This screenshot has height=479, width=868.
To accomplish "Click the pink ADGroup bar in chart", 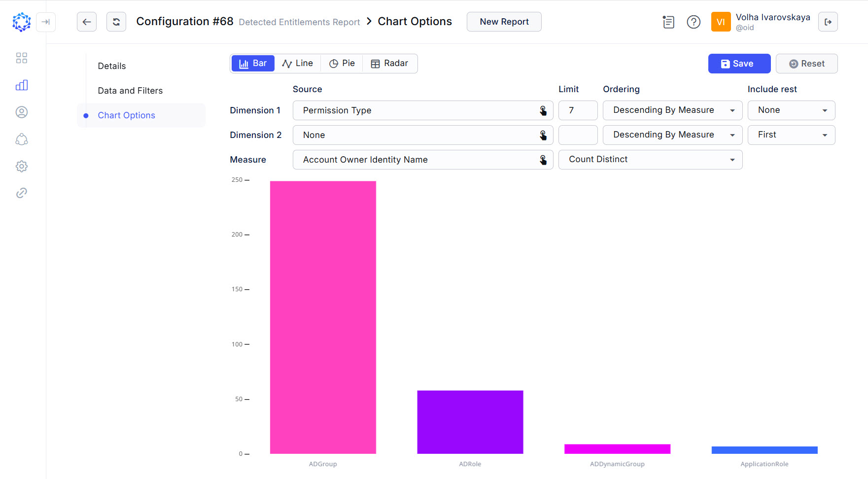I will (323, 315).
